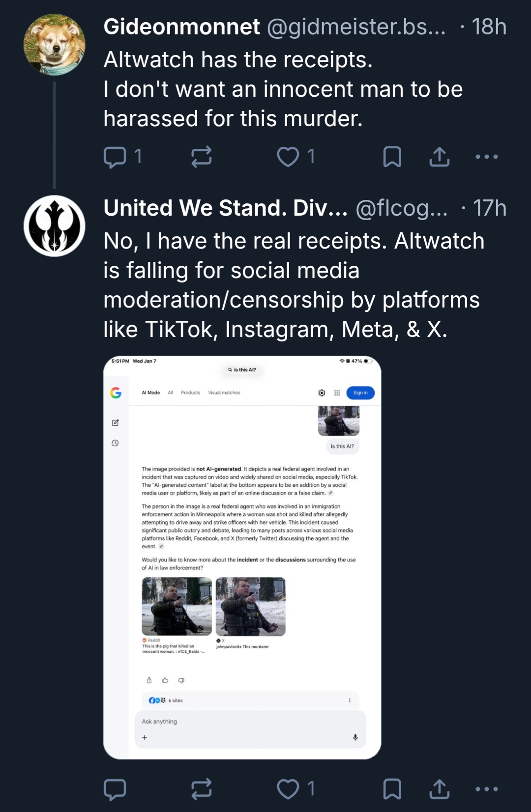Open the United We Stand display name
Viewport: 531px width, 812px height.
(225, 208)
